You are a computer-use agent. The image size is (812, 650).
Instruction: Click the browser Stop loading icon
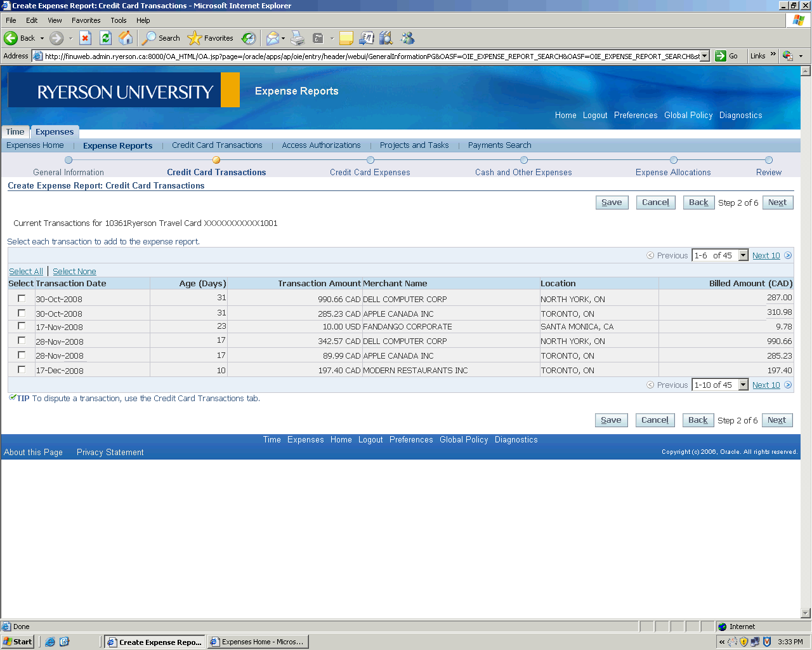[85, 38]
